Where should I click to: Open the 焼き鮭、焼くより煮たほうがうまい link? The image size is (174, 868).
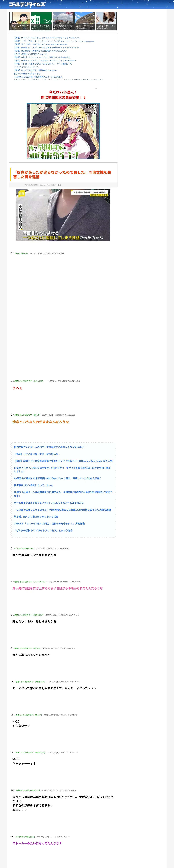tap(36, 517)
